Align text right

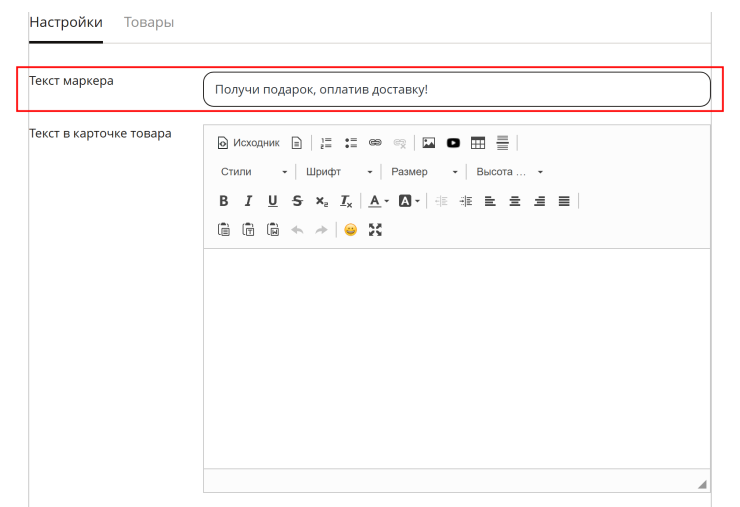point(539,201)
